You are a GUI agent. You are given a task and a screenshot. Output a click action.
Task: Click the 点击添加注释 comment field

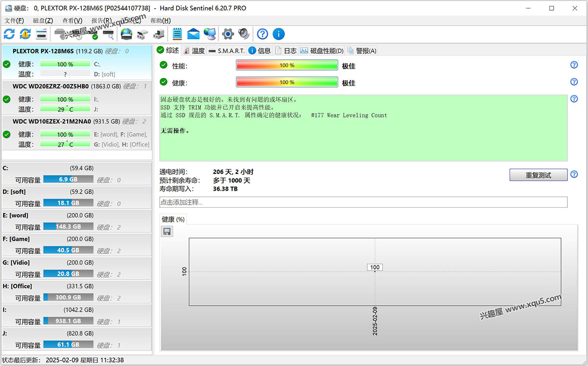click(363, 202)
